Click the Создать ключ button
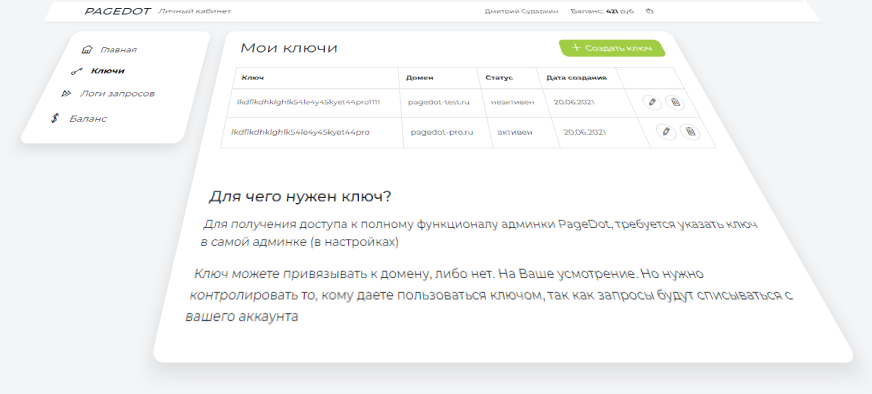872x394 pixels. pos(612,48)
